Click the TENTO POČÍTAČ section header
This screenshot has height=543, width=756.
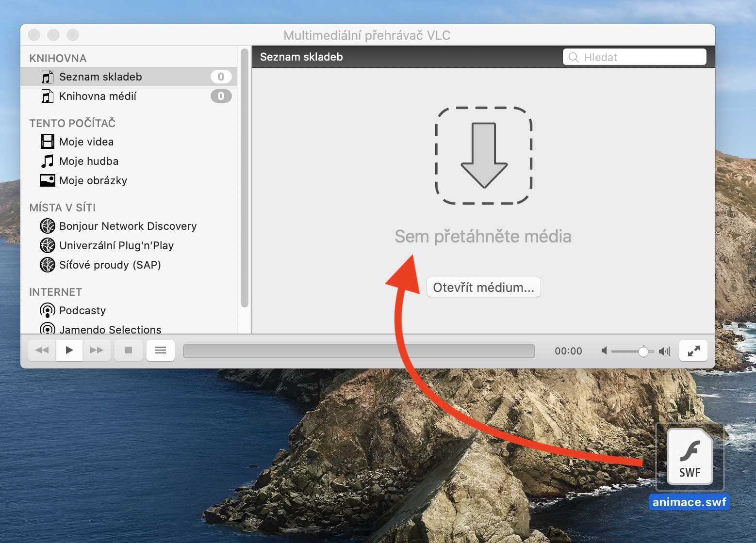click(x=72, y=123)
